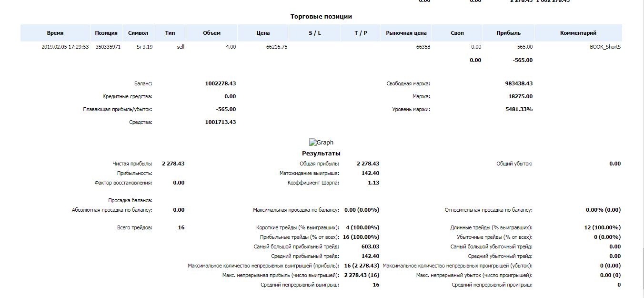644x298 pixels.
Task: Click the BOOK_ShortS comment text
Action: pos(605,47)
